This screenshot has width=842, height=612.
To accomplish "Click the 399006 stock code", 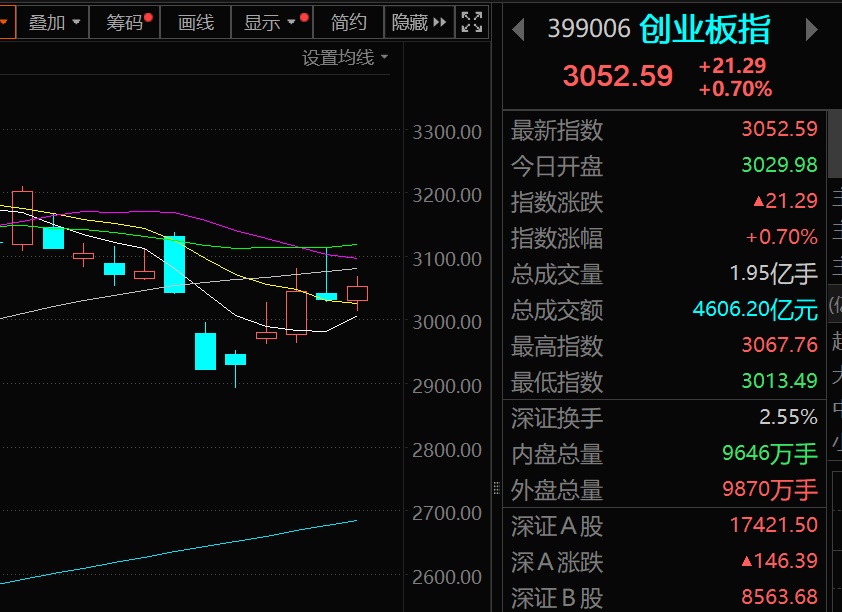I will (589, 30).
